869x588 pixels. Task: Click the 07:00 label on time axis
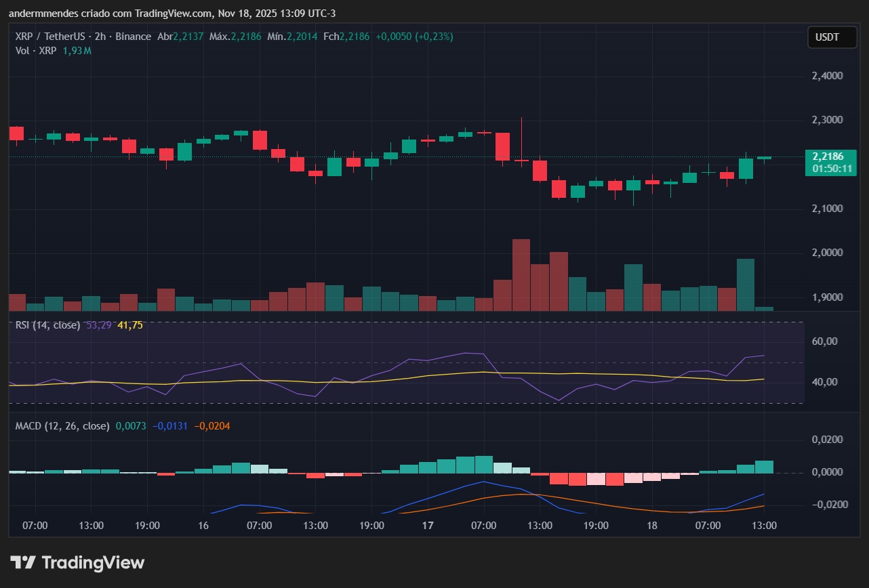(35, 526)
